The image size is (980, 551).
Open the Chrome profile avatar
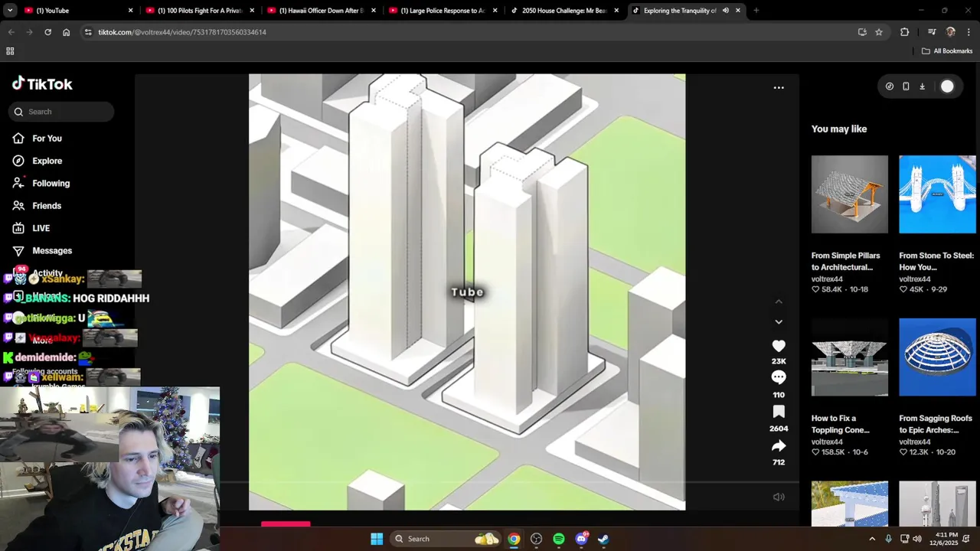(951, 32)
